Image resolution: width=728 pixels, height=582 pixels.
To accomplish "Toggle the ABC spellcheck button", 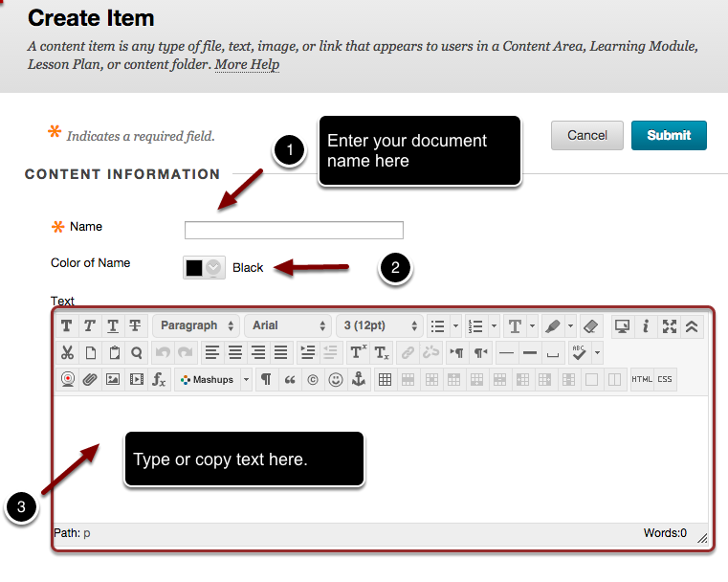I will click(x=579, y=353).
